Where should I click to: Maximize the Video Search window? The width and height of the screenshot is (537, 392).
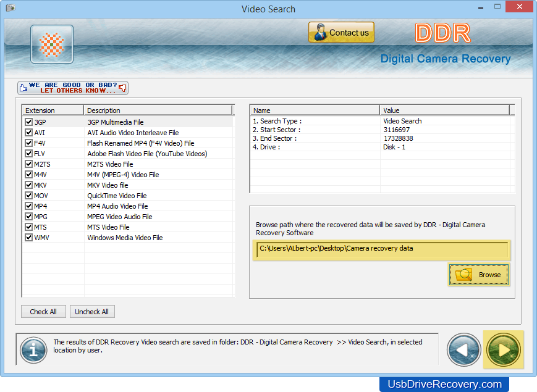497,7
